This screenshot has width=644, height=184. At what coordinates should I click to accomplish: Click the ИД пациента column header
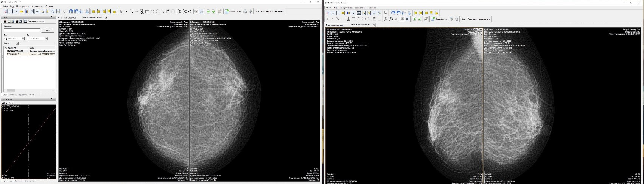point(16,48)
